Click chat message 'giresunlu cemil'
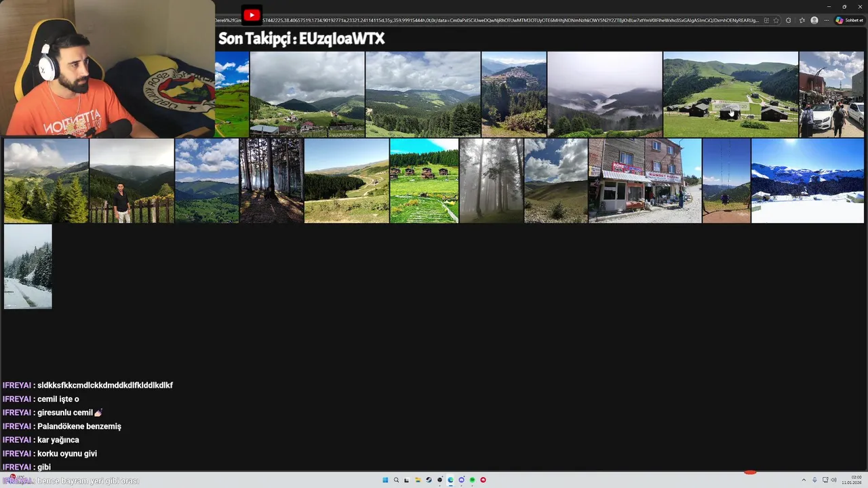The width and height of the screenshot is (868, 488). click(69, 413)
